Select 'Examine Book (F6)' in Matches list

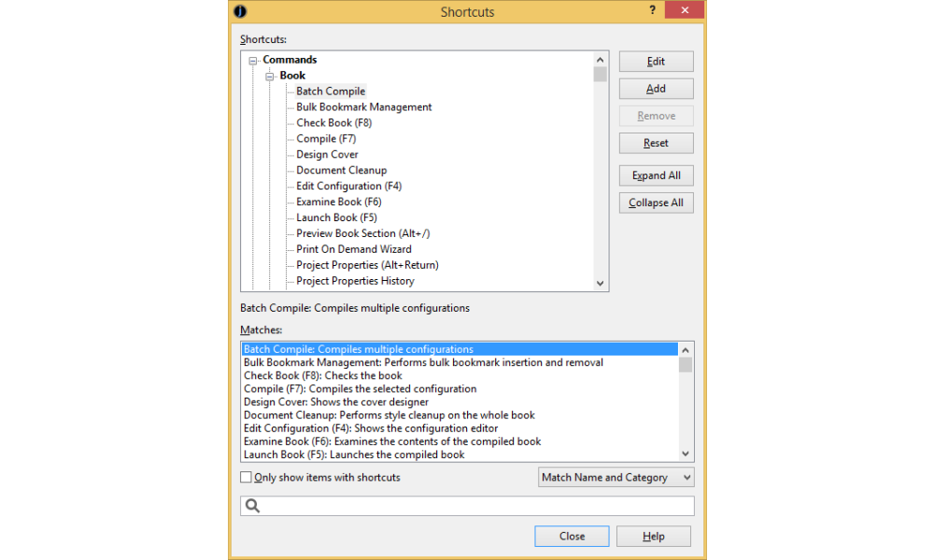pyautogui.click(x=391, y=442)
